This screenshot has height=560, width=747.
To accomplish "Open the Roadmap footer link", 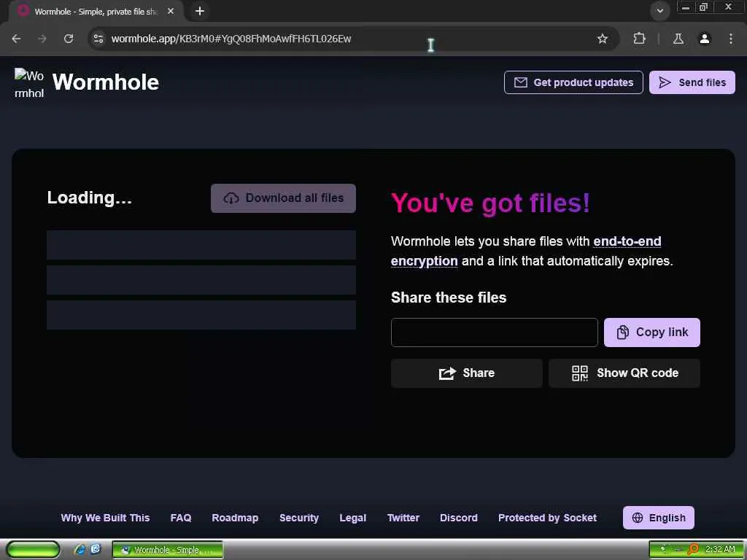I will click(x=235, y=518).
